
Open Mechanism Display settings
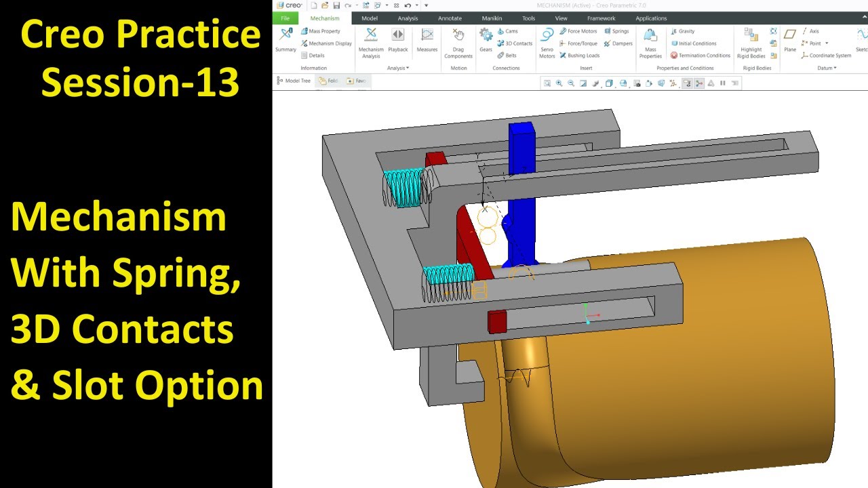pos(325,43)
